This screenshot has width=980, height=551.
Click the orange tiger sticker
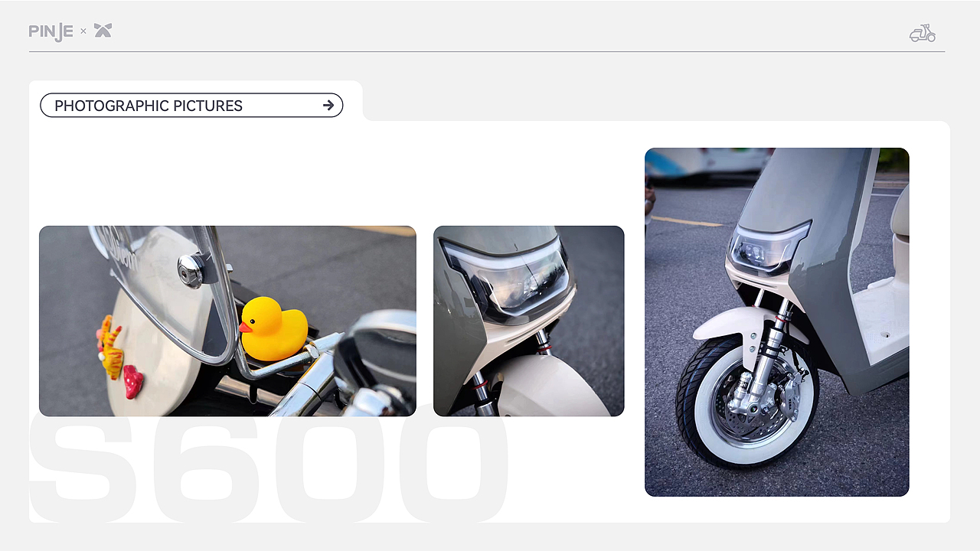(x=110, y=348)
